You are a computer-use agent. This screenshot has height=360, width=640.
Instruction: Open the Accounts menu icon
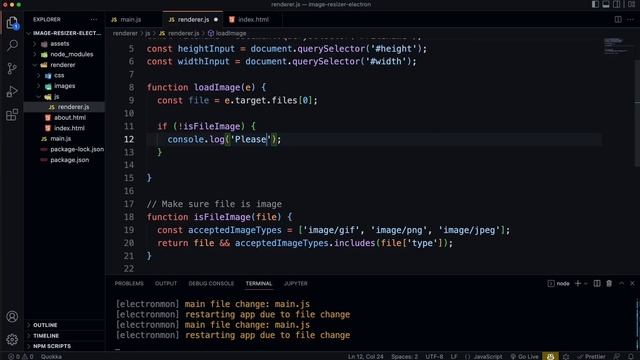12,316
